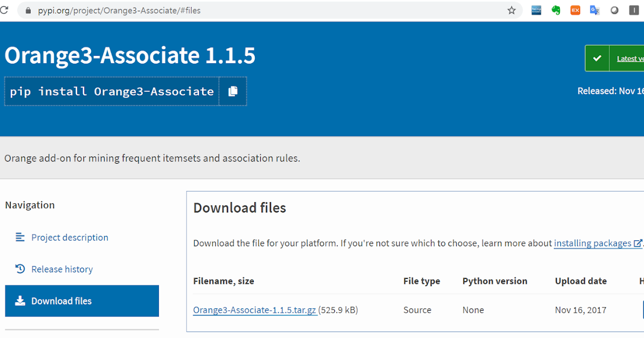The height and width of the screenshot is (338, 644).
Task: Click the lock icon in the address bar
Action: 28,10
